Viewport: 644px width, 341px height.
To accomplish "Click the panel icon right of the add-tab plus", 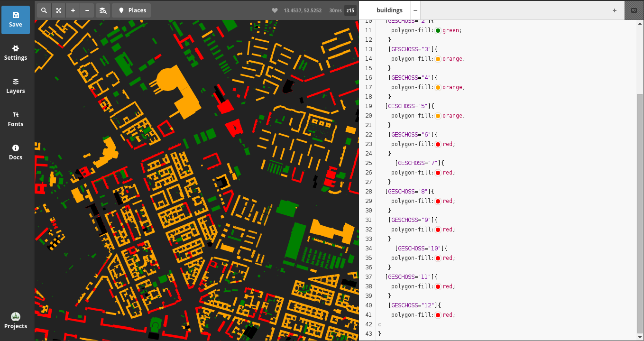I will click(634, 10).
